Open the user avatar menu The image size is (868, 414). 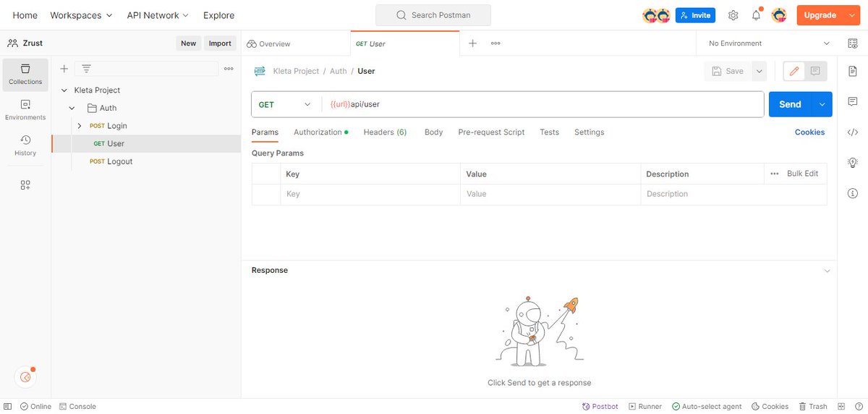(x=779, y=15)
